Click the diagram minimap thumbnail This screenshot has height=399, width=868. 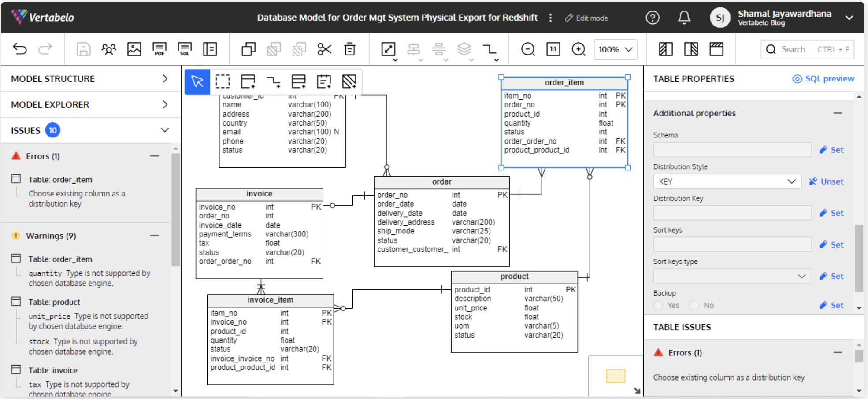[x=616, y=376]
